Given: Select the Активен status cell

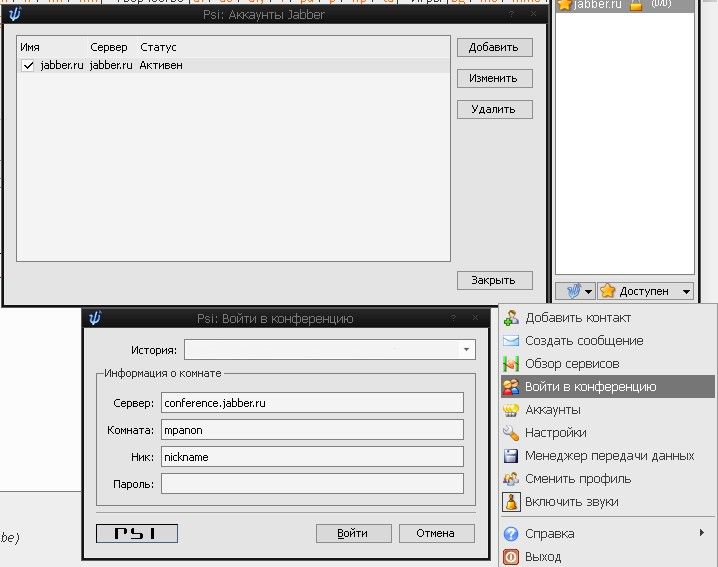Looking at the screenshot, I should coord(161,65).
